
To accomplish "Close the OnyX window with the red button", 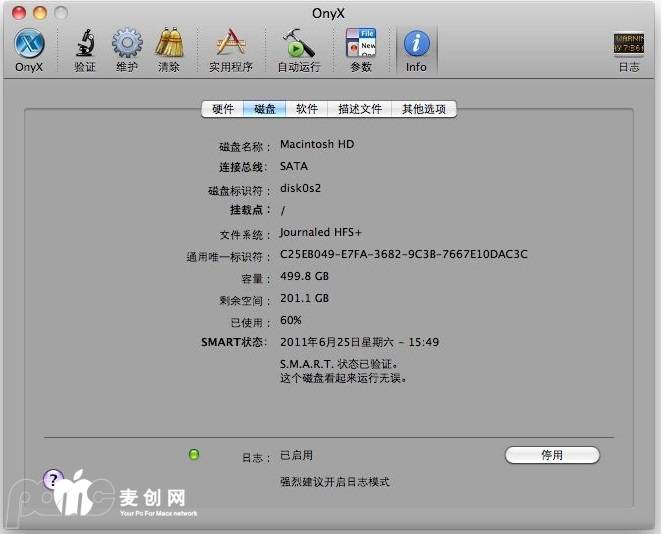I will pyautogui.click(x=20, y=12).
